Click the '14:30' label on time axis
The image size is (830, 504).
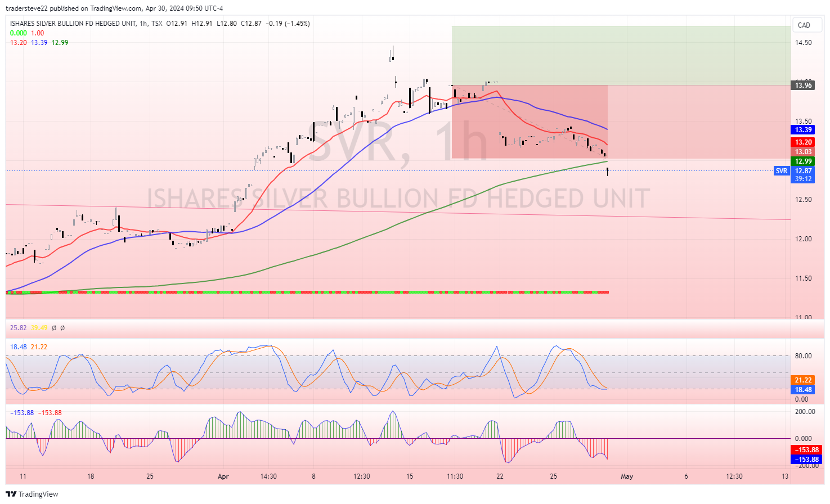click(268, 476)
